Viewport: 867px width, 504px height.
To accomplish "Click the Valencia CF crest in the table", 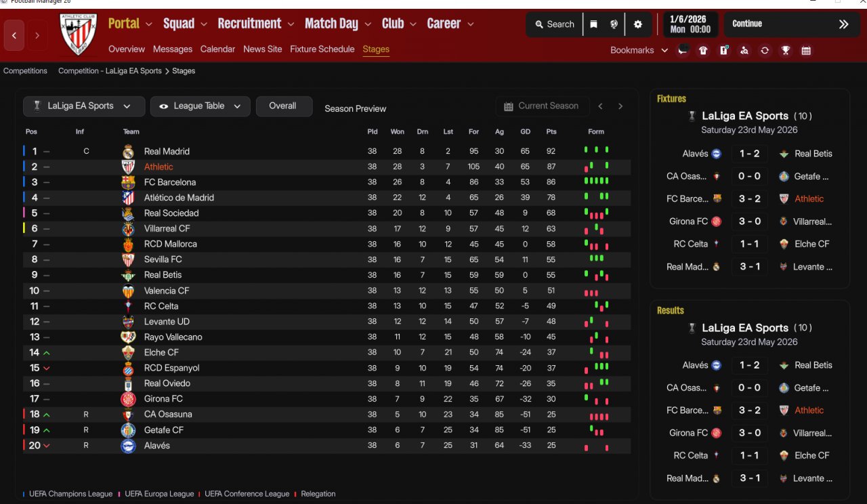I will [128, 291].
